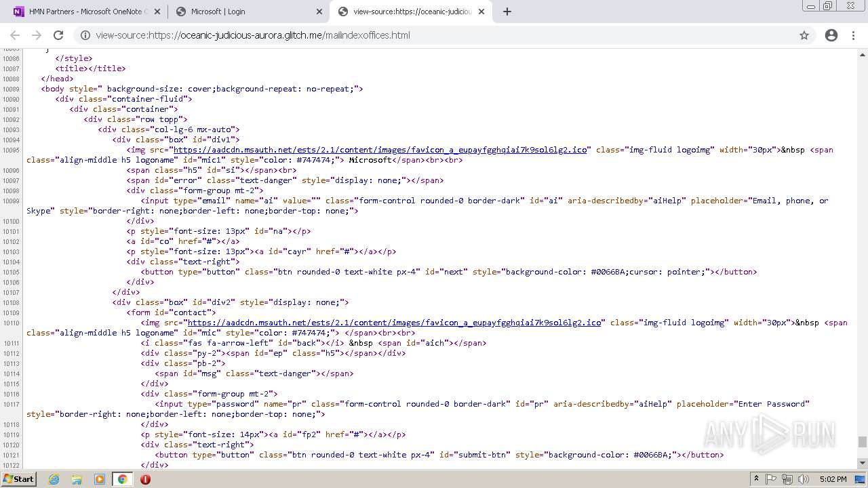Open network status icon in tray

tap(787, 479)
